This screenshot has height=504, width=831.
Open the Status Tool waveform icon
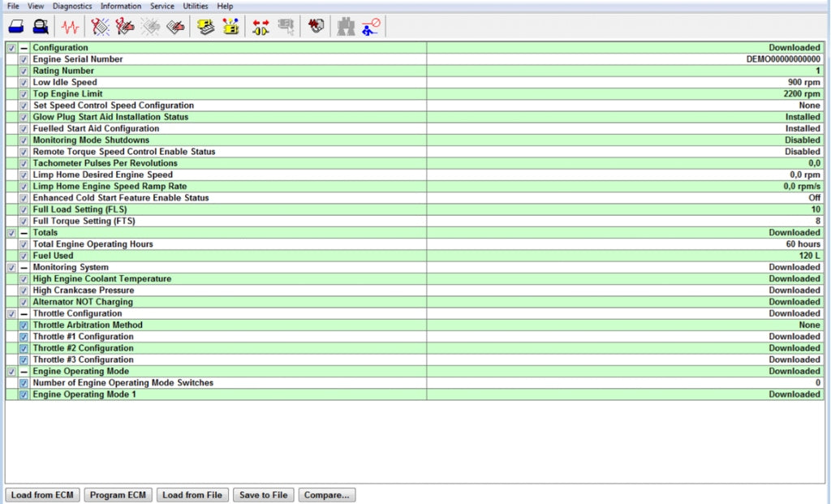(x=71, y=27)
